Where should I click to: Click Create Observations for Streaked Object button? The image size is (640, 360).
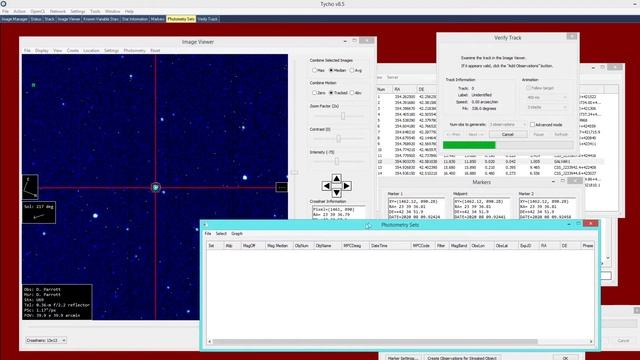pyautogui.click(x=462, y=358)
